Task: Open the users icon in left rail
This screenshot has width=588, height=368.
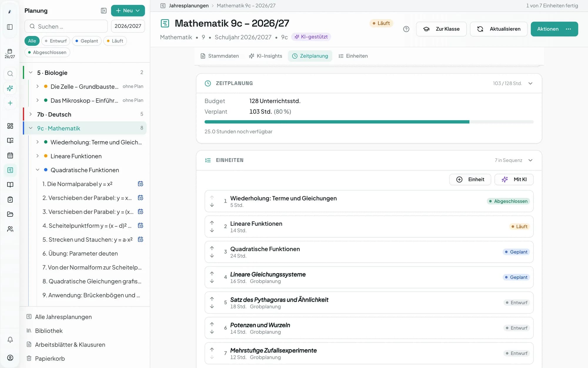Action: 10,229
